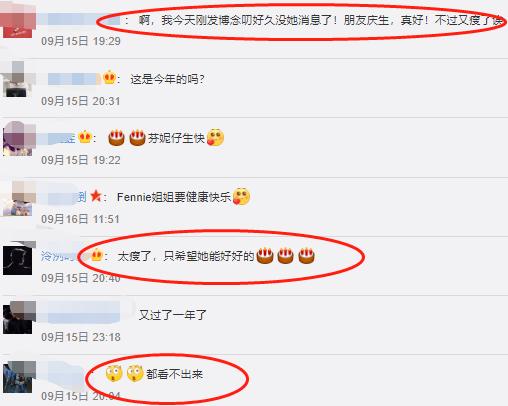
Task: Open dark avatar beside the "太瘦了" comment
Action: coord(18,258)
